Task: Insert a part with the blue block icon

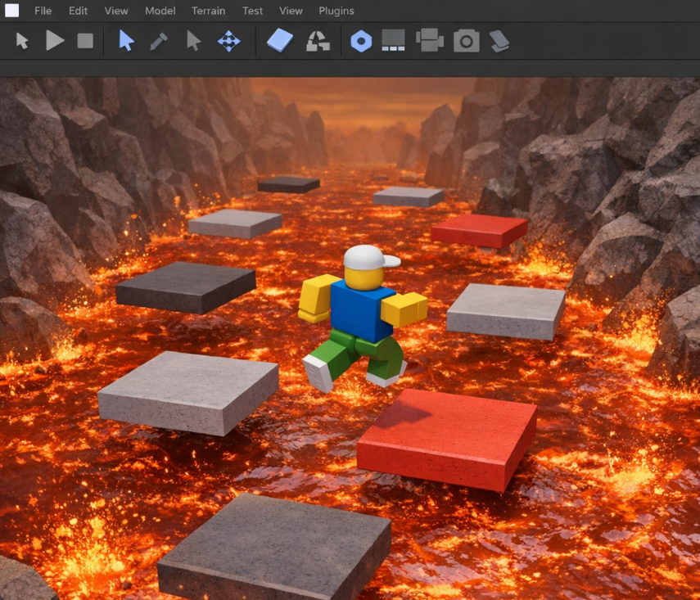Action: point(280,40)
